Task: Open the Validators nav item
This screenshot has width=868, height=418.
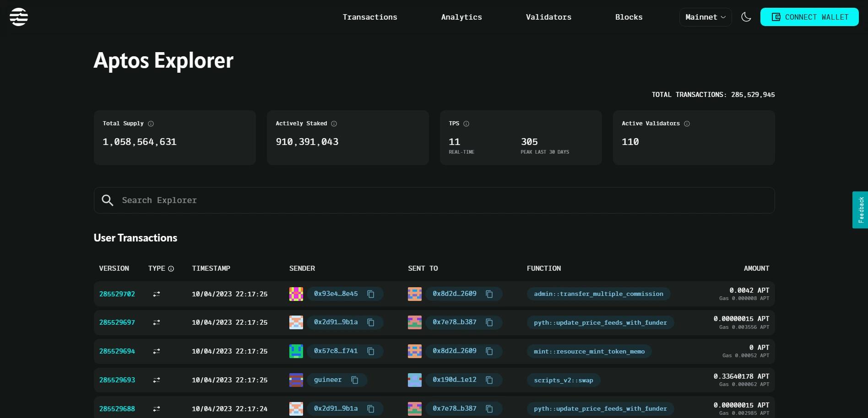Action: [548, 17]
